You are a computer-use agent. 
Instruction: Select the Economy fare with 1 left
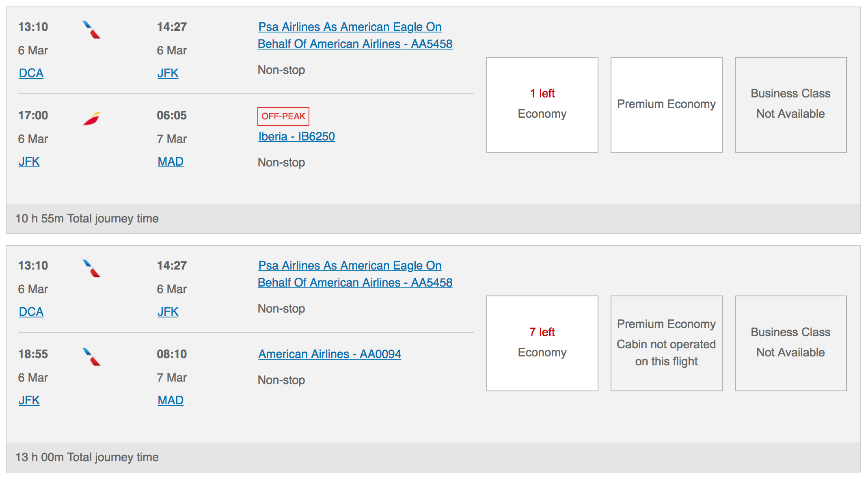(x=542, y=104)
